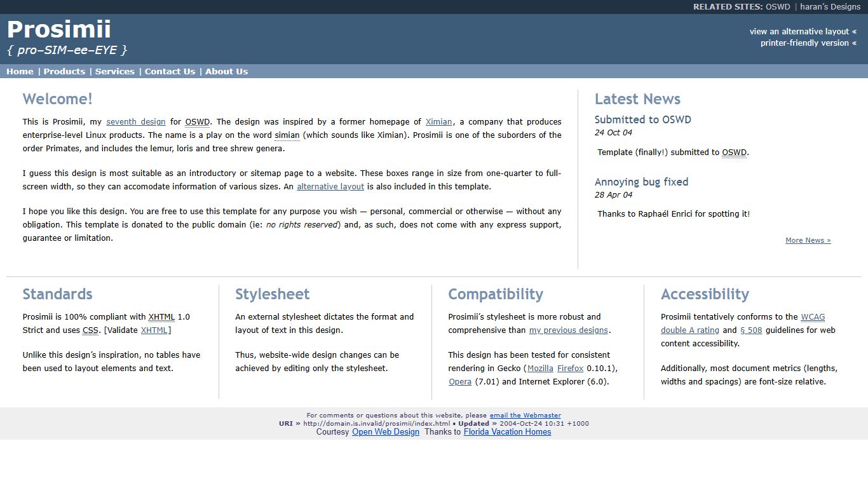
Task: Click the Ximian company link
Action: [438, 121]
